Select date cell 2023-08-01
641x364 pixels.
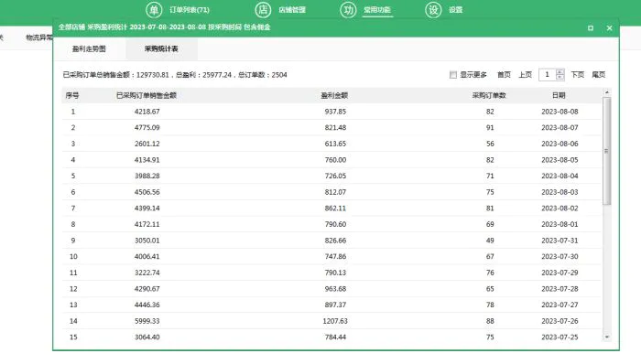click(x=560, y=224)
